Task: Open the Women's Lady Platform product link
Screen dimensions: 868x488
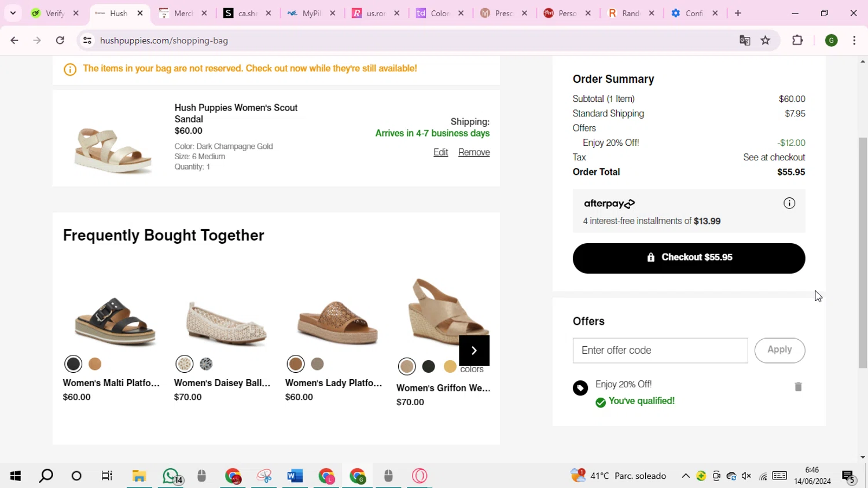Action: coord(333,383)
